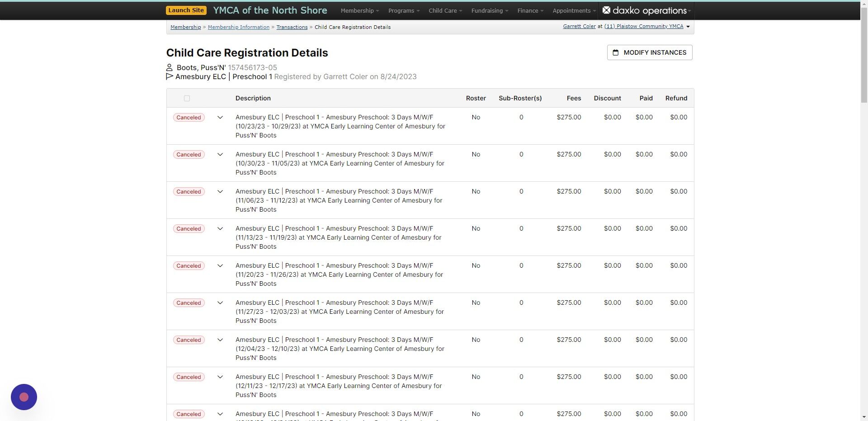868x421 pixels.
Task: Open the Finance menu
Action: coord(530,10)
